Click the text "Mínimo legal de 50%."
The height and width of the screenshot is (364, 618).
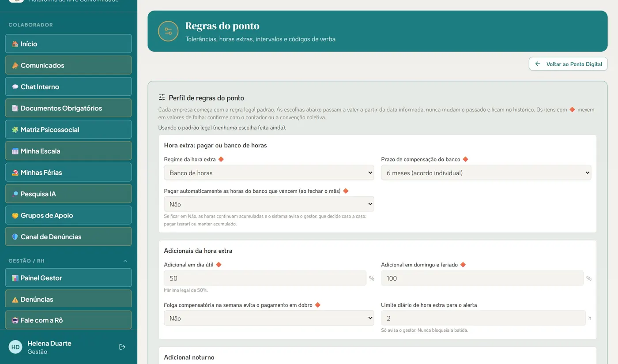click(186, 290)
